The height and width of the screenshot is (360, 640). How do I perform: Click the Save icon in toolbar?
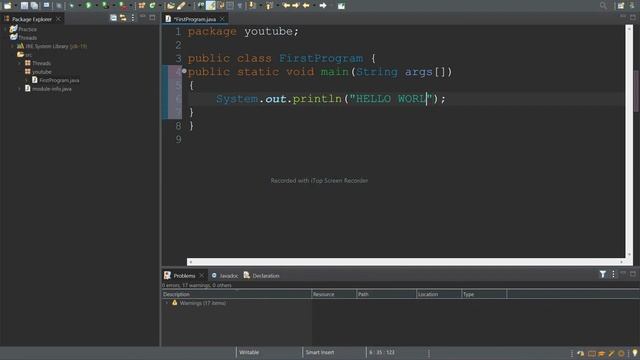tap(24, 6)
